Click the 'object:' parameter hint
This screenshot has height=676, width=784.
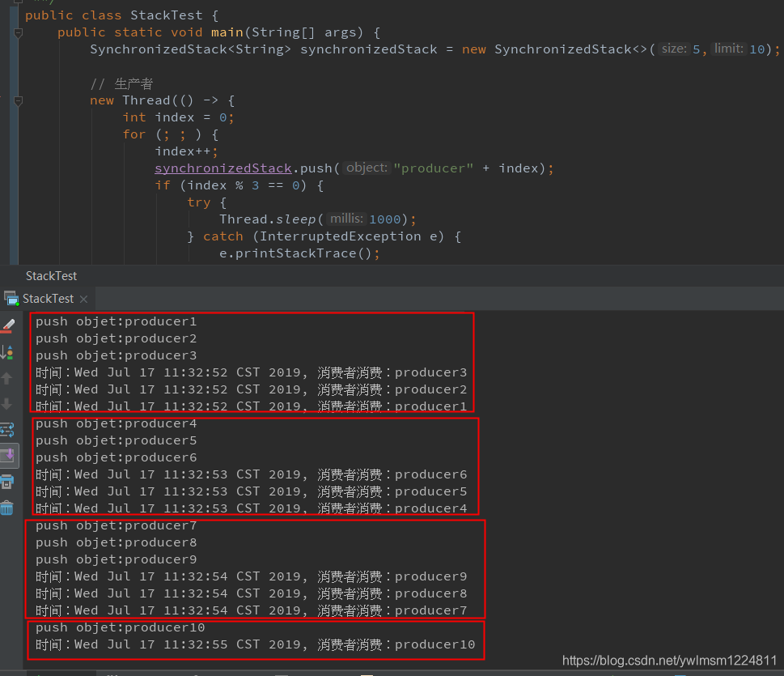coord(367,168)
